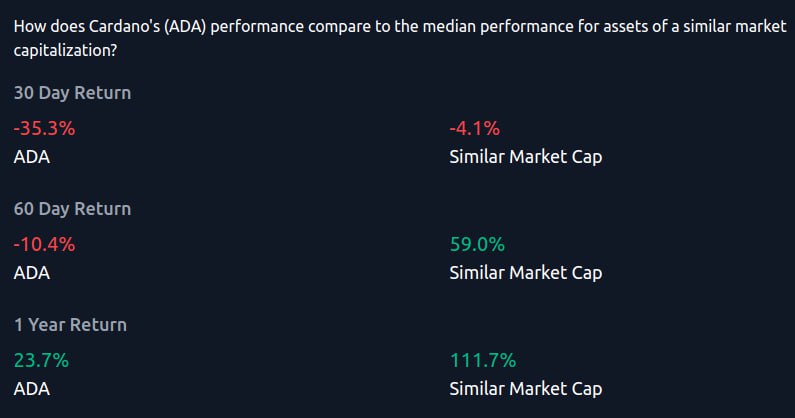Screen dimensions: 795x418
Task: Click the -4.1% Similar Market Cap value
Action: [475, 128]
